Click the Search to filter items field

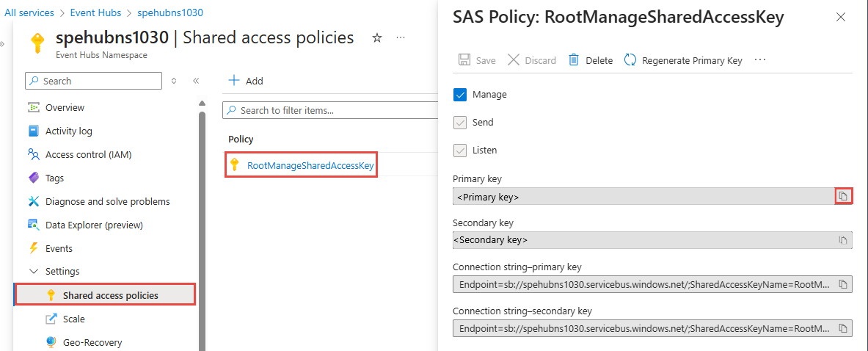pyautogui.click(x=330, y=110)
